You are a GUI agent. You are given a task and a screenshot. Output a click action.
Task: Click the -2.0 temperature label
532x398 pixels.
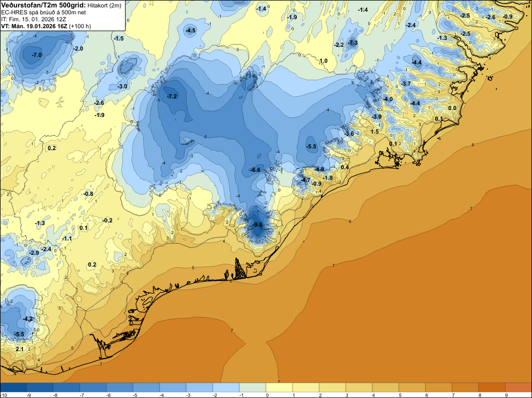click(78, 48)
